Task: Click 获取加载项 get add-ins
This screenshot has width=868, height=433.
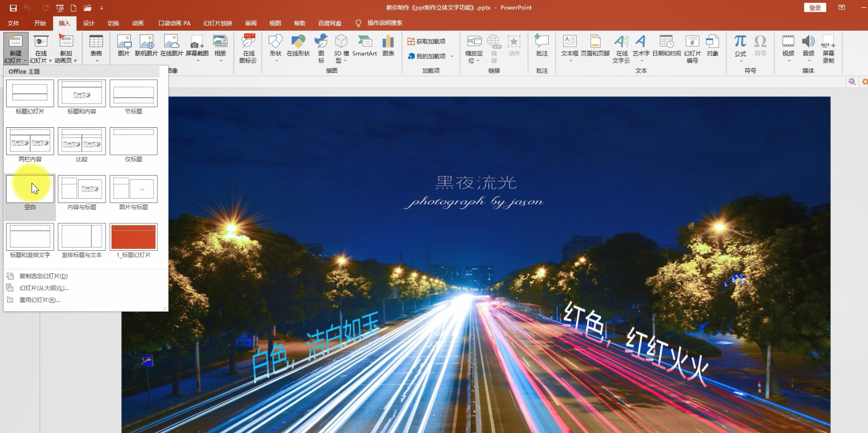Action: point(427,41)
